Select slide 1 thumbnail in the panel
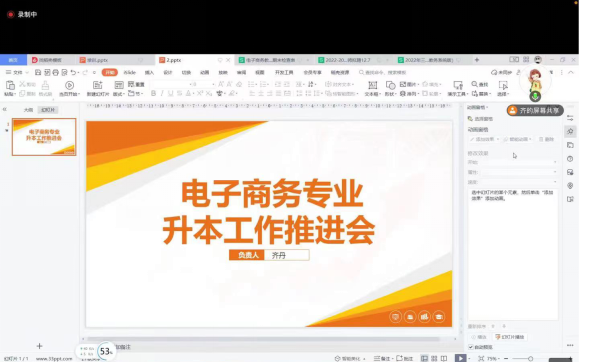 click(44, 137)
